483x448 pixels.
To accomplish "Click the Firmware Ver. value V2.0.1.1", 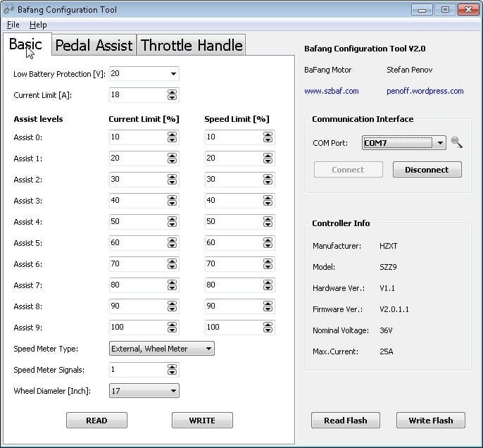I will click(394, 309).
